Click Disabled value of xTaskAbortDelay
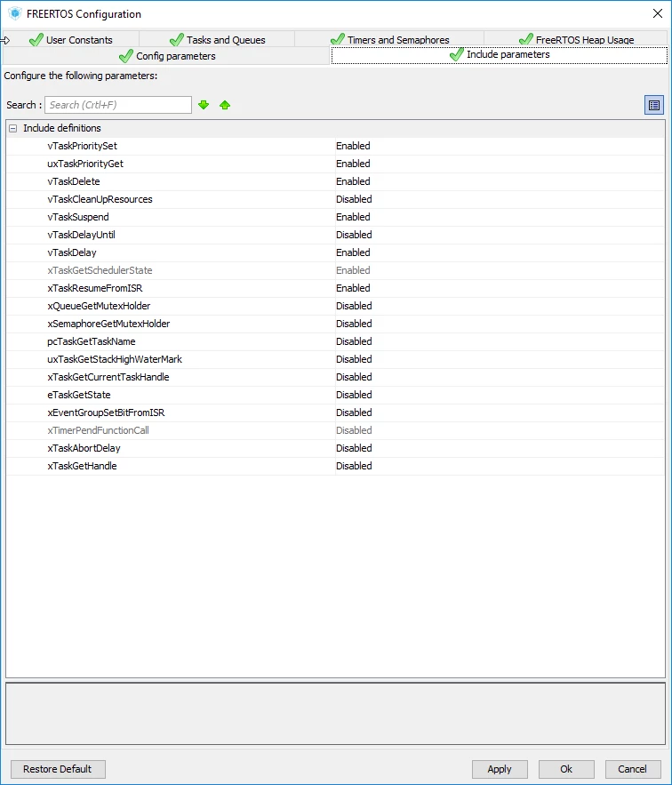Image resolution: width=672 pixels, height=785 pixels. [354, 448]
